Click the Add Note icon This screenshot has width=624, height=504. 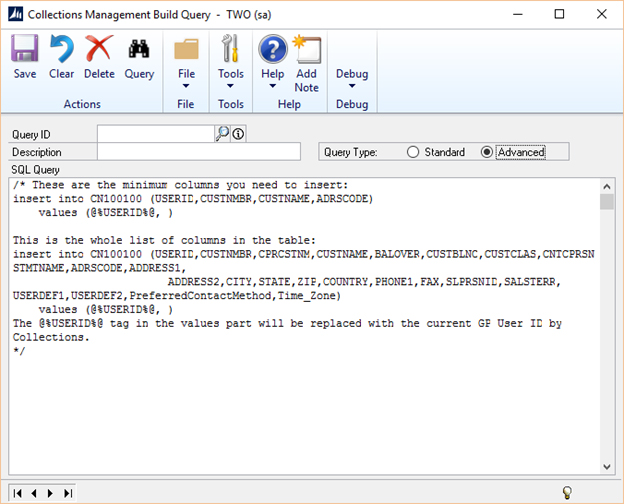point(306,49)
